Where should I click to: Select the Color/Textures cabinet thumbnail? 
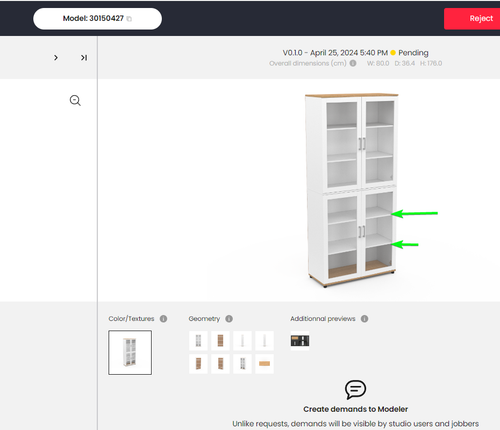[130, 352]
